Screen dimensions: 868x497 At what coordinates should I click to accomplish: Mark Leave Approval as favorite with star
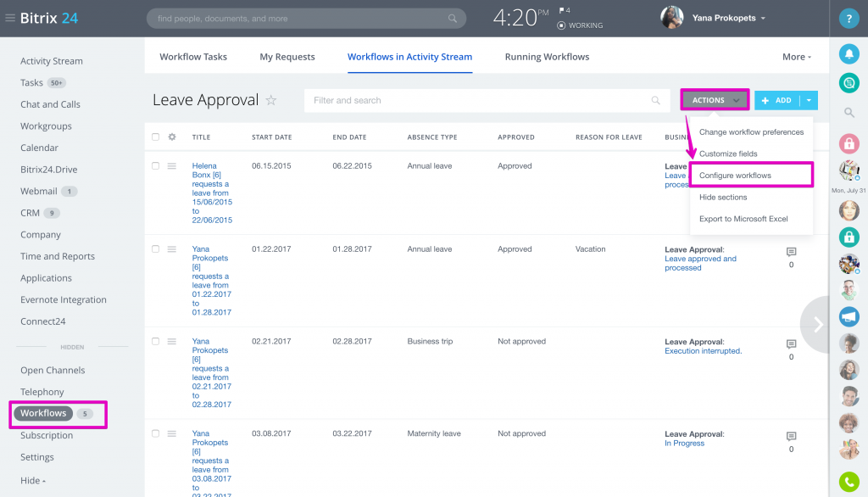point(270,100)
